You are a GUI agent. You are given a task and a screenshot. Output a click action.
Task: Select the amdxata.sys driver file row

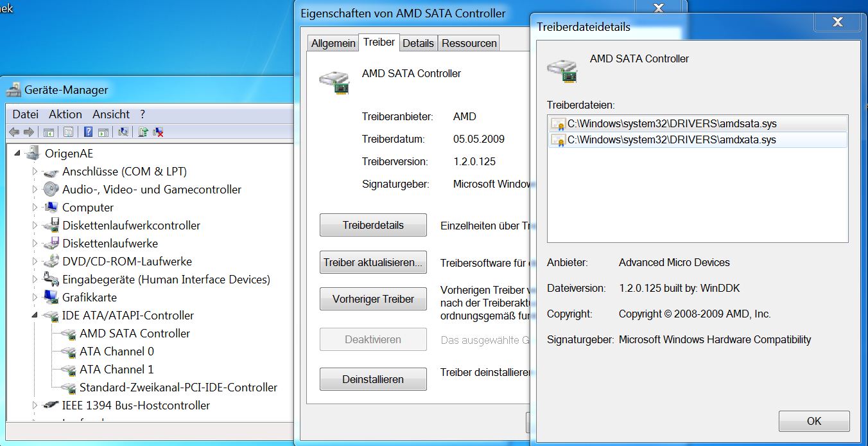coord(698,140)
